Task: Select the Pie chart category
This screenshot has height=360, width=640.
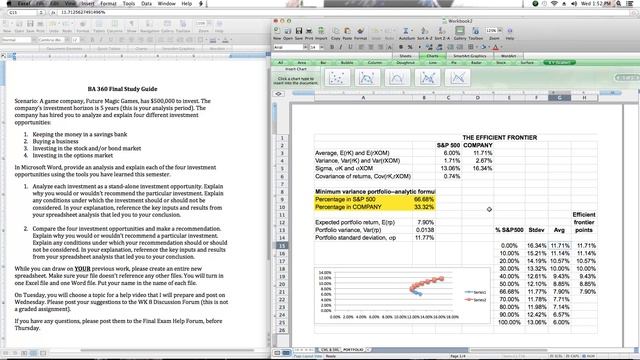Action: (x=454, y=62)
